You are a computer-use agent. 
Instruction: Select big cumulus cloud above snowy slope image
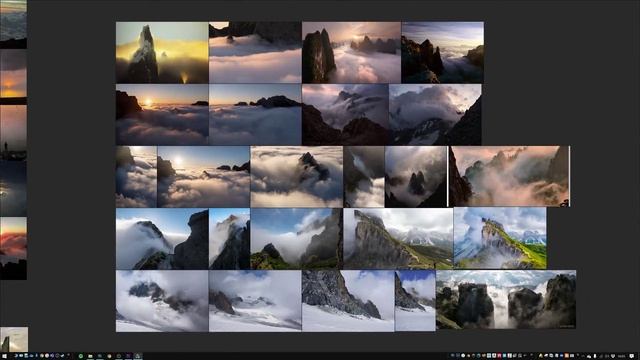tap(435, 115)
